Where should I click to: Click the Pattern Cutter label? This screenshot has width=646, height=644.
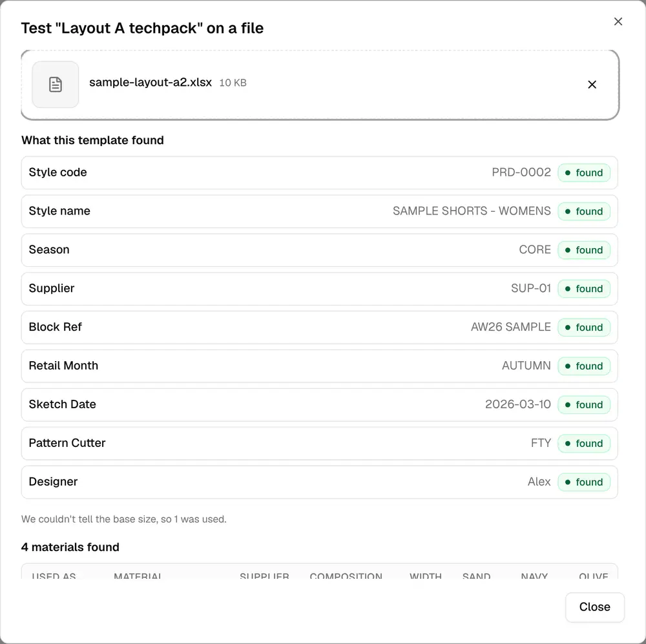tap(67, 443)
